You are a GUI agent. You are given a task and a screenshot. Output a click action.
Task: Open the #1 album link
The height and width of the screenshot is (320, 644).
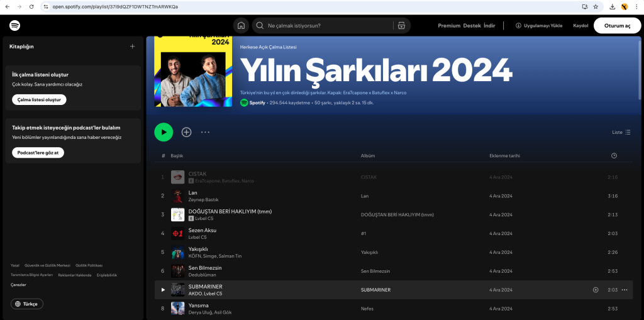364,233
